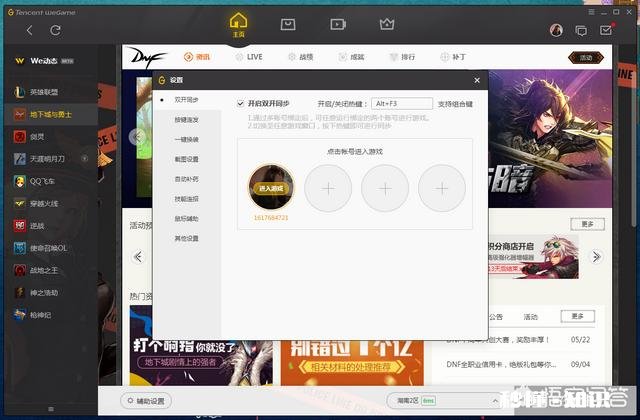Open 辅助设置 button at bottom
640x420 pixels.
click(146, 401)
